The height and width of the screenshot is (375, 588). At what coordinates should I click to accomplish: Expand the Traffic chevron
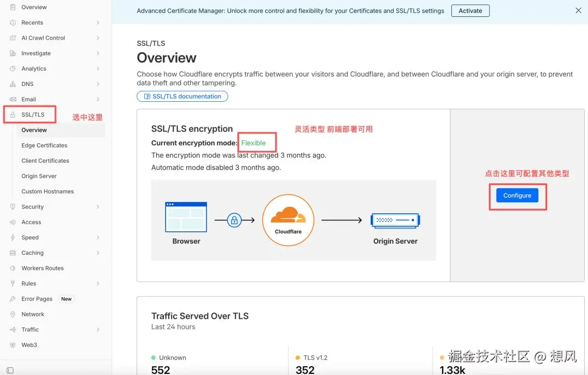(98, 330)
